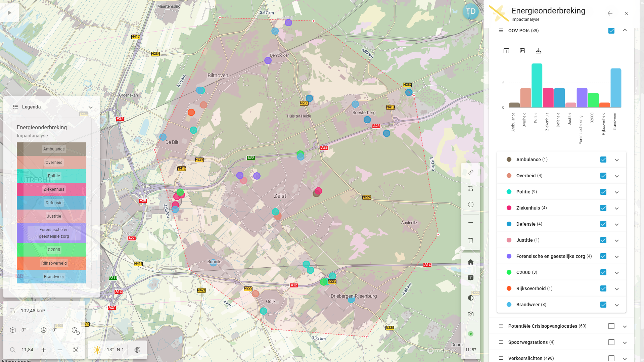
Task: Enable Potentiële Crisisopvanglocaties layer
Action: pos(611,326)
